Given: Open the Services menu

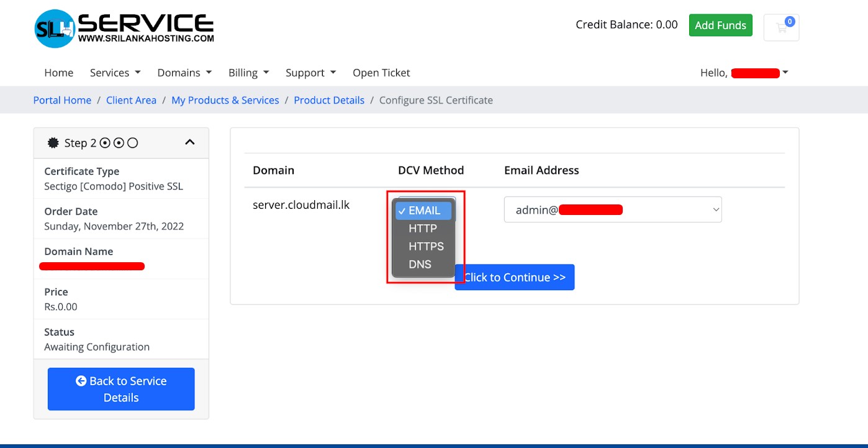Looking at the screenshot, I should 115,73.
